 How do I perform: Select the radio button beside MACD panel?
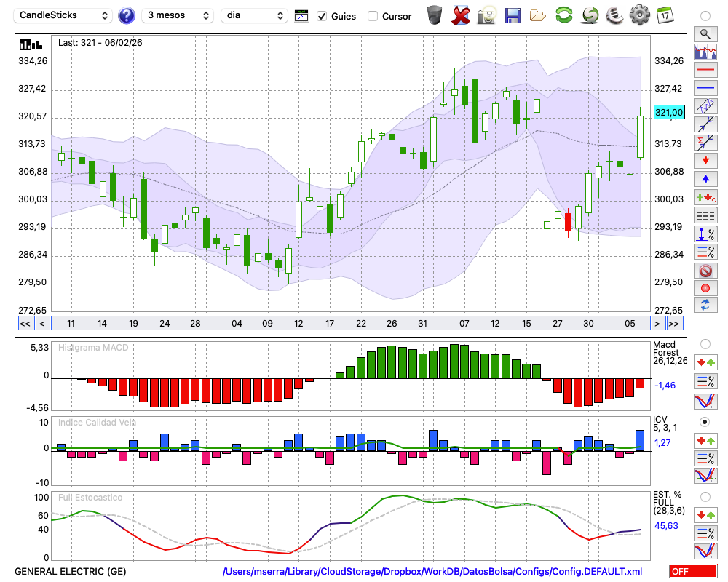coord(705,343)
